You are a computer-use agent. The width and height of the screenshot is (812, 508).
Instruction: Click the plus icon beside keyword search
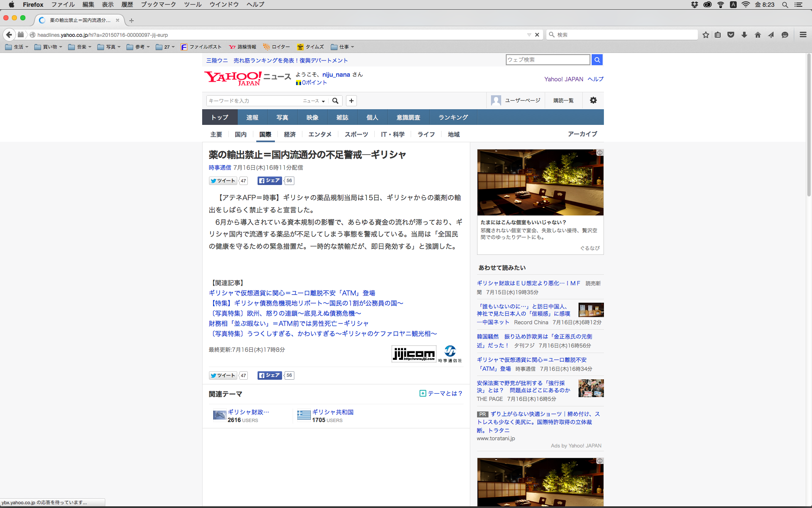coord(351,101)
